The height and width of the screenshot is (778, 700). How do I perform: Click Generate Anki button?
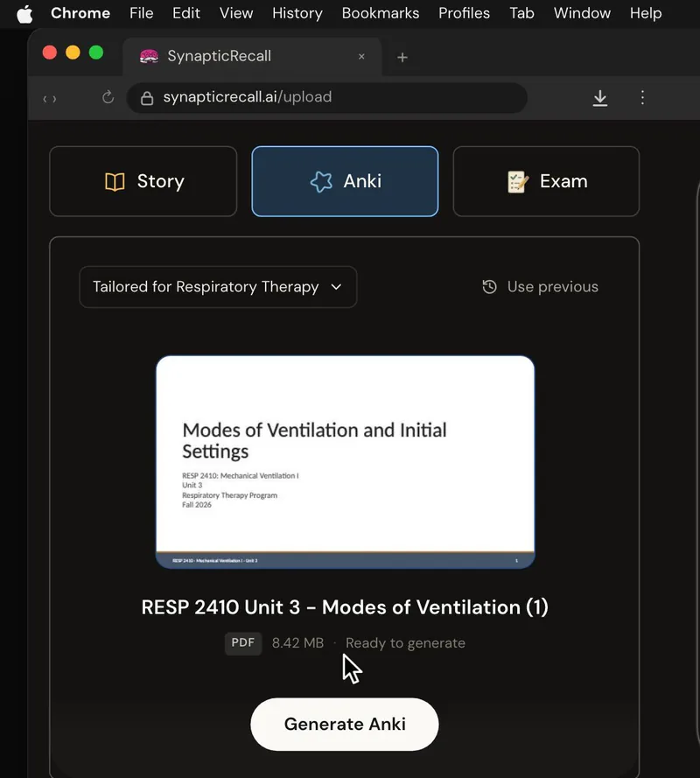pyautogui.click(x=345, y=725)
